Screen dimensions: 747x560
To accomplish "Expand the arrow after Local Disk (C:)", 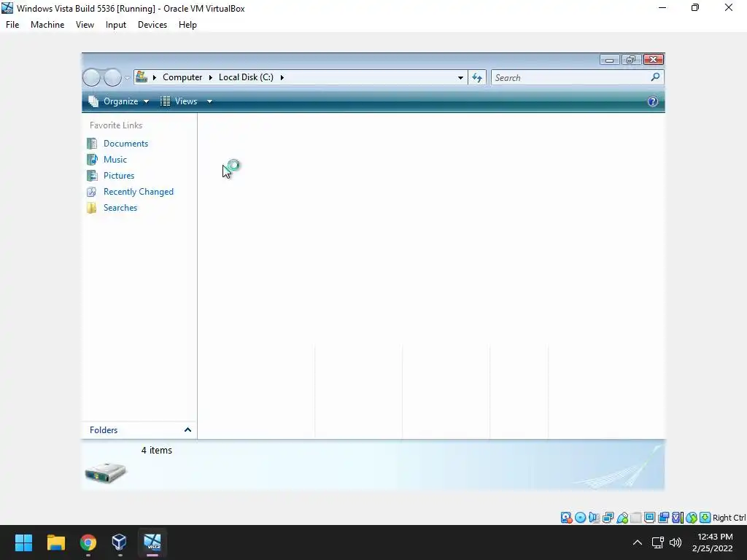I will tap(282, 77).
